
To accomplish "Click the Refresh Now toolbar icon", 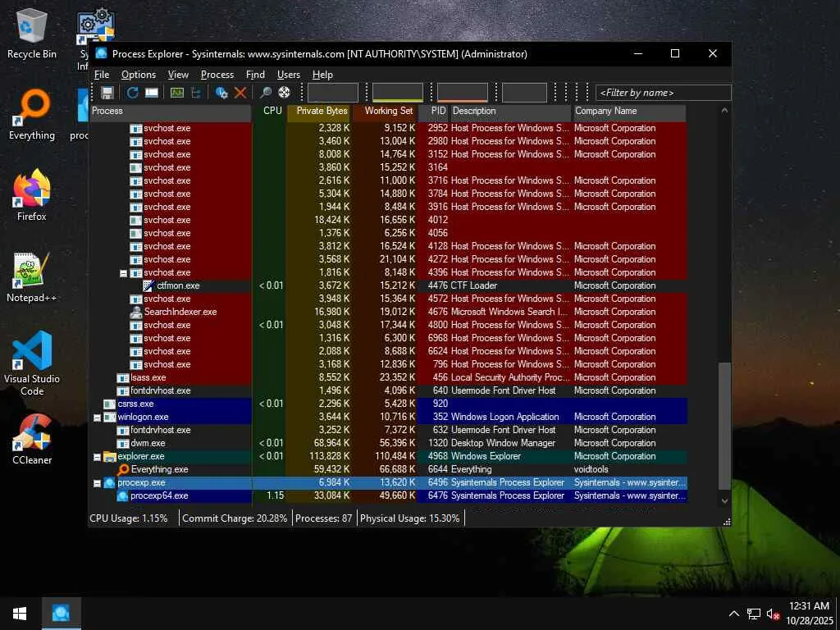I will point(132,93).
